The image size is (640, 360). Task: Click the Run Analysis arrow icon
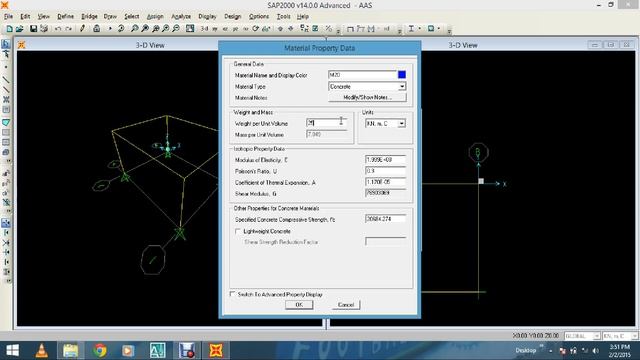[110, 29]
